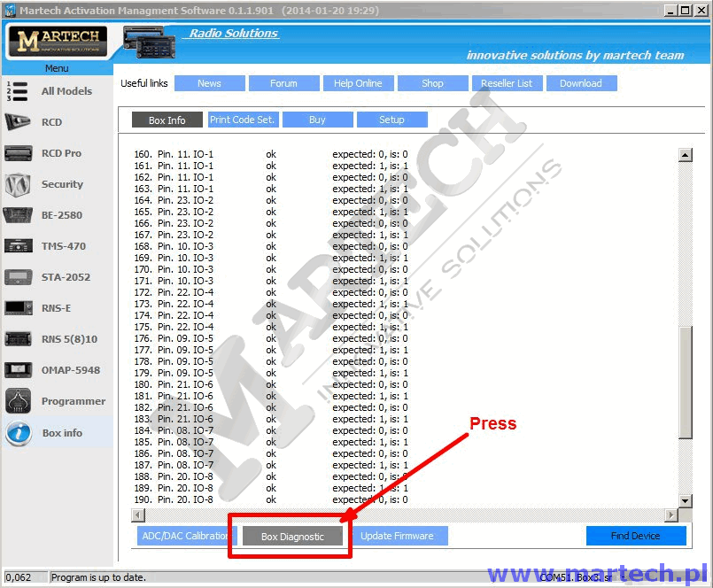The image size is (713, 588).
Task: Open the Security VW logo icon
Action: pyautogui.click(x=18, y=184)
